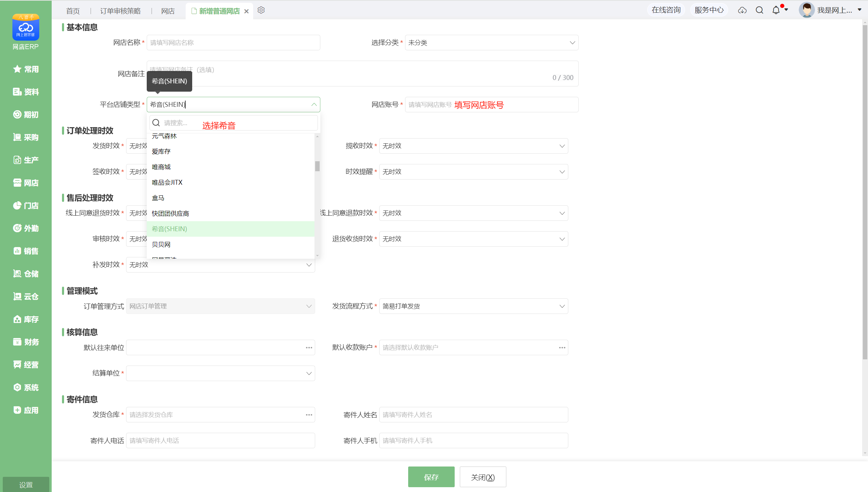Open the 仓储 sidebar menu

[x=26, y=274]
